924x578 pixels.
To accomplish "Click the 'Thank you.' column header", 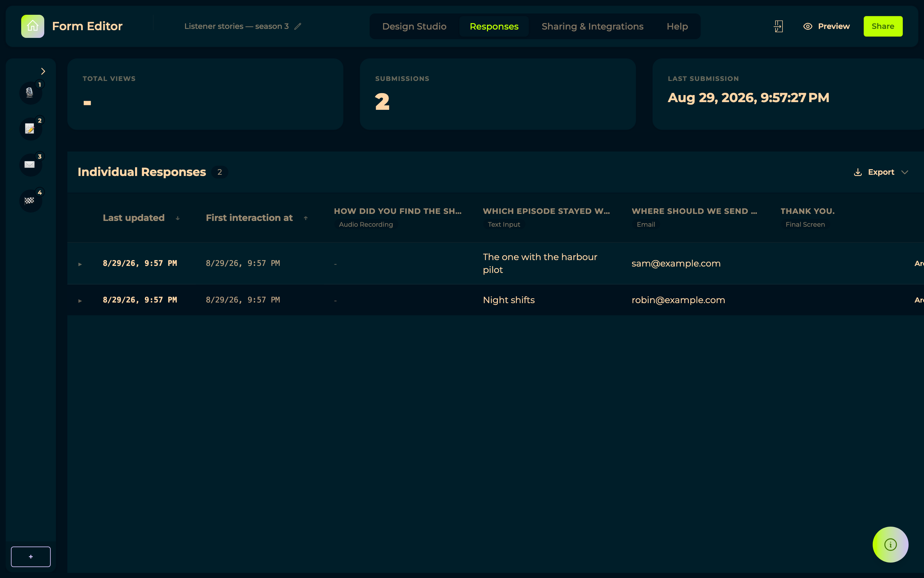I will 808,211.
